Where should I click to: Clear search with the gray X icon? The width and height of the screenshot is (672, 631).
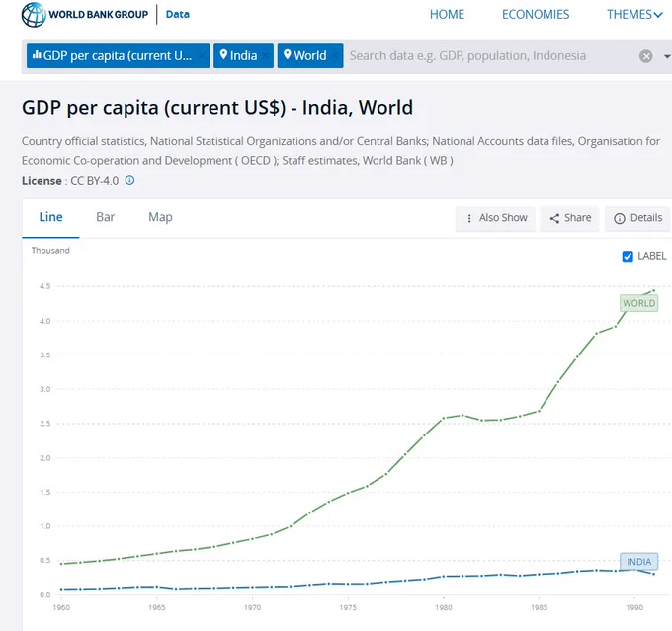pos(646,56)
